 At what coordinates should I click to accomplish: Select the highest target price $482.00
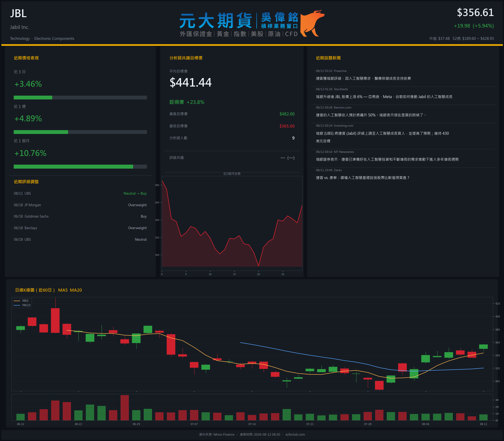(x=287, y=114)
